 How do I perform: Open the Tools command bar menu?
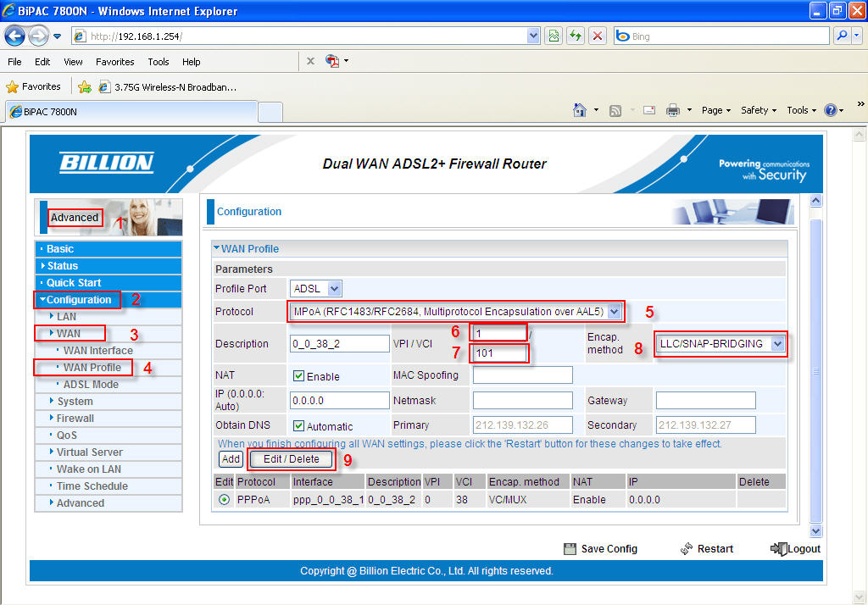pyautogui.click(x=802, y=110)
